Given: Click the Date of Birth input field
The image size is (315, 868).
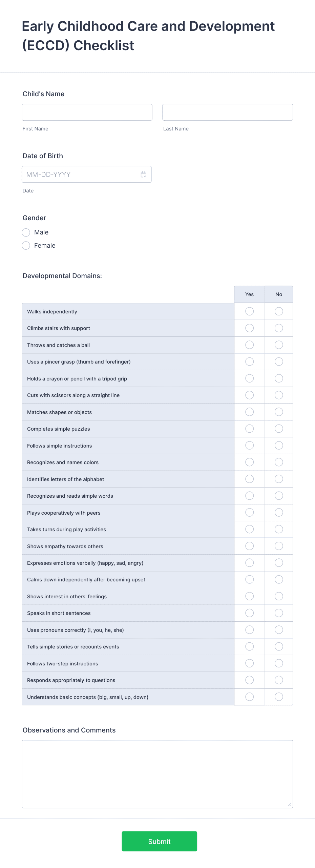Looking at the screenshot, I should tap(81, 174).
